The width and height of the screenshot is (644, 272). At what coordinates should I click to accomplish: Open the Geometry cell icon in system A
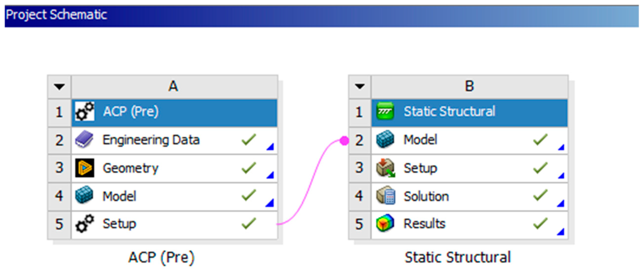[85, 168]
